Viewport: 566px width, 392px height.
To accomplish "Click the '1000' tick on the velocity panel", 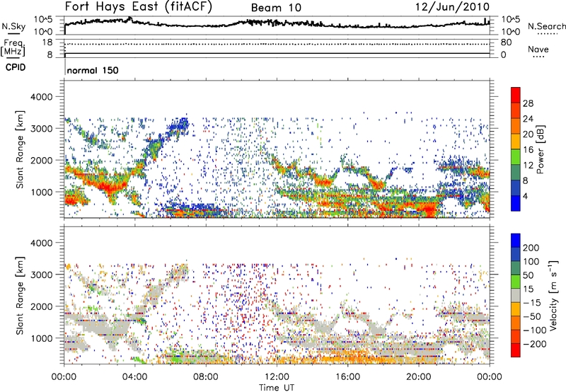I will (41, 338).
